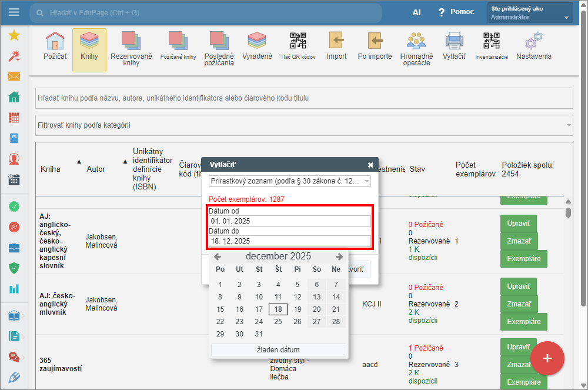Click the Dátum od input field
The image size is (588, 390).
tap(290, 221)
